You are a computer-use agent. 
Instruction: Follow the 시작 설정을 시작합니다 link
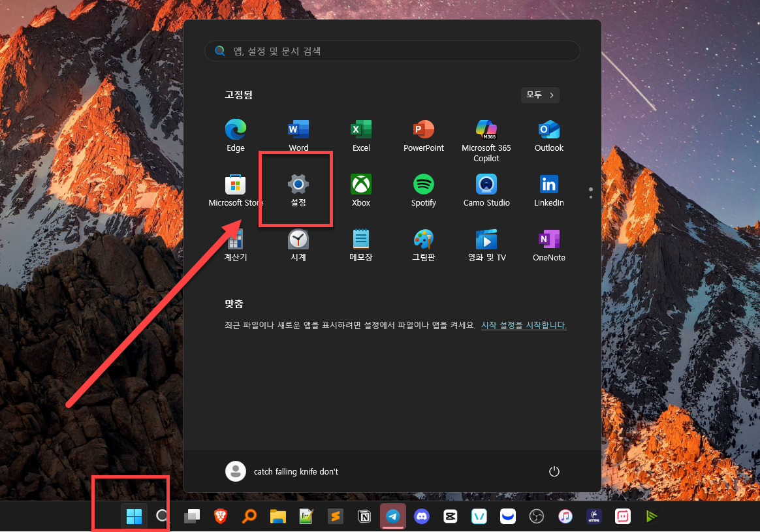coord(524,325)
